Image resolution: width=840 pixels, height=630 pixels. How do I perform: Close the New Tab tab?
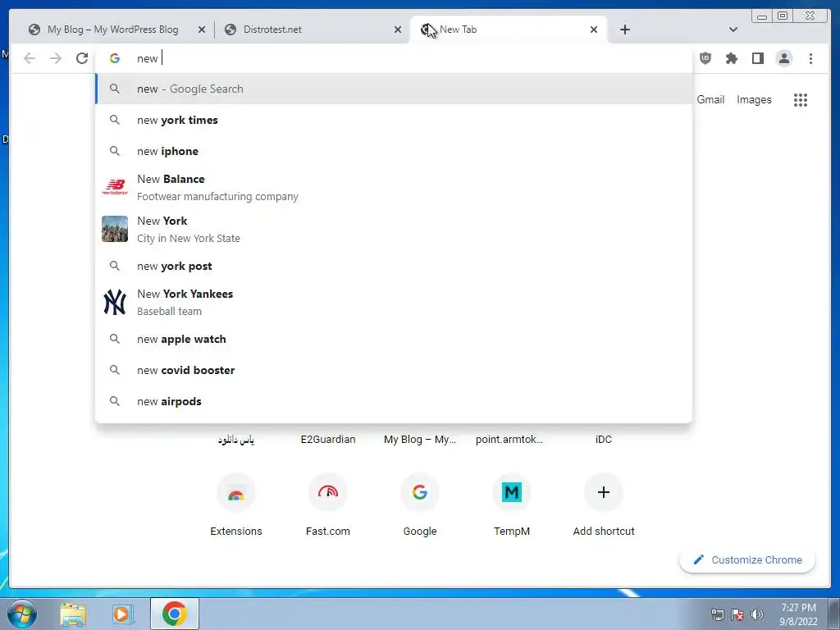tap(594, 30)
